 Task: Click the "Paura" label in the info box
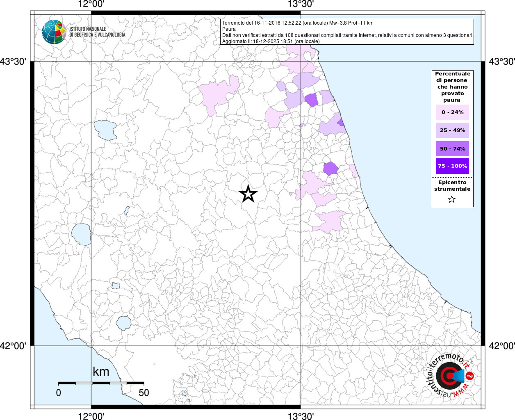229,29
